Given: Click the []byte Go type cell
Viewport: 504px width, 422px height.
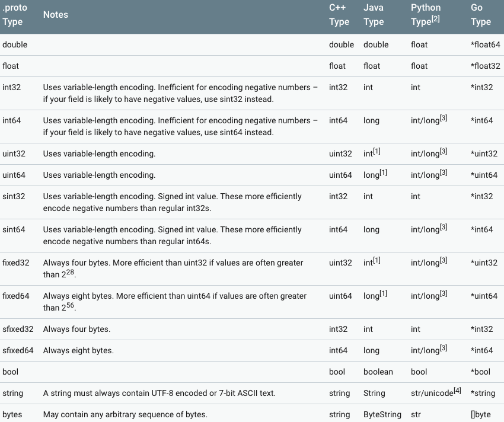Looking at the screenshot, I should coord(480,414).
